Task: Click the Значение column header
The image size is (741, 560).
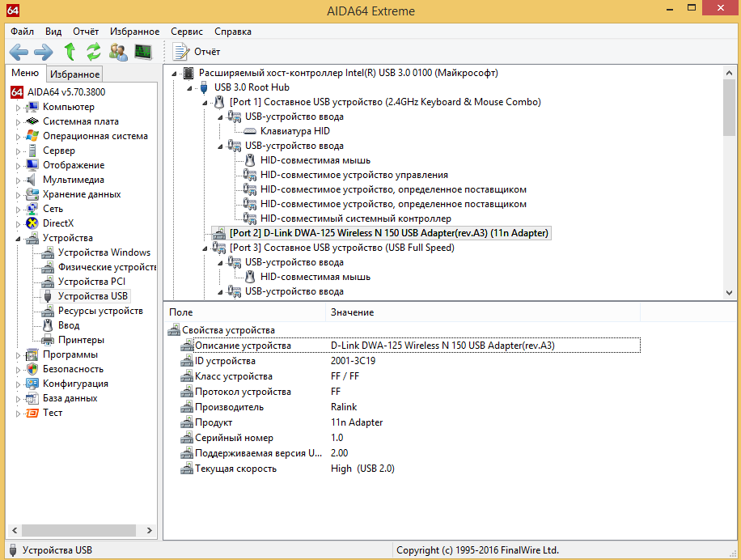Action: [x=482, y=312]
